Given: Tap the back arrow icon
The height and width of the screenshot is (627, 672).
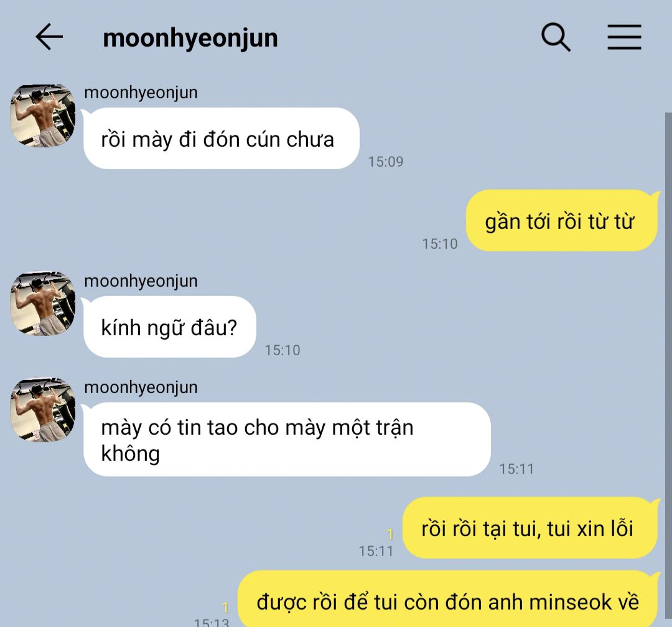Looking at the screenshot, I should click(x=49, y=37).
